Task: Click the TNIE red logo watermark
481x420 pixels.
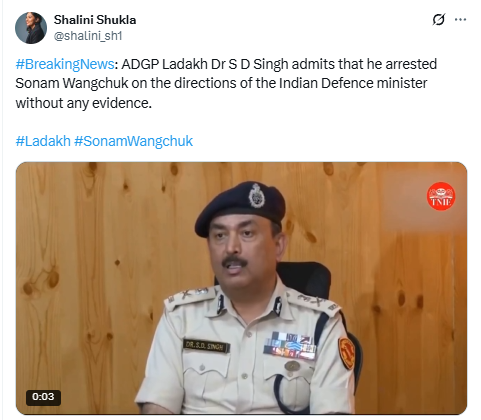Action: [441, 196]
